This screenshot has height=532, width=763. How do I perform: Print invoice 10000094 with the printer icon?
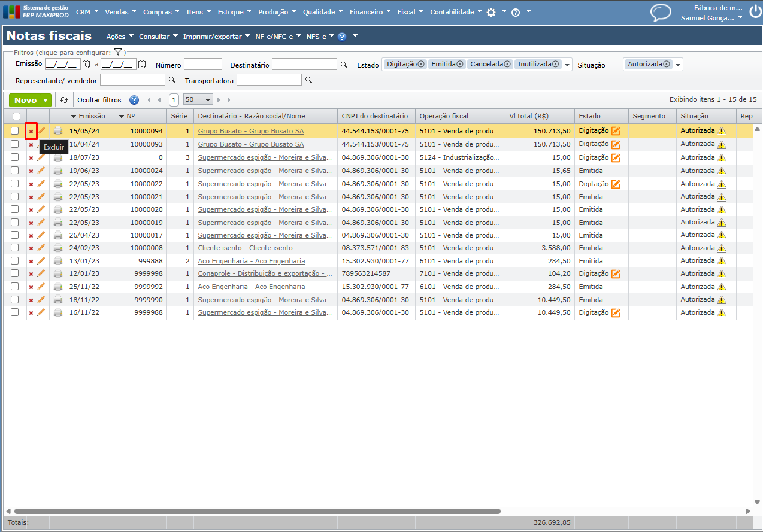click(x=57, y=130)
